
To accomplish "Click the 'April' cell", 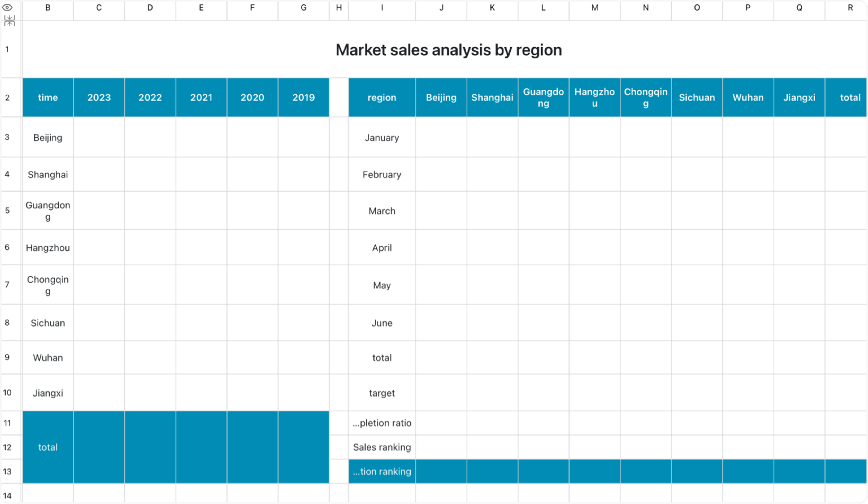I will (x=382, y=248).
